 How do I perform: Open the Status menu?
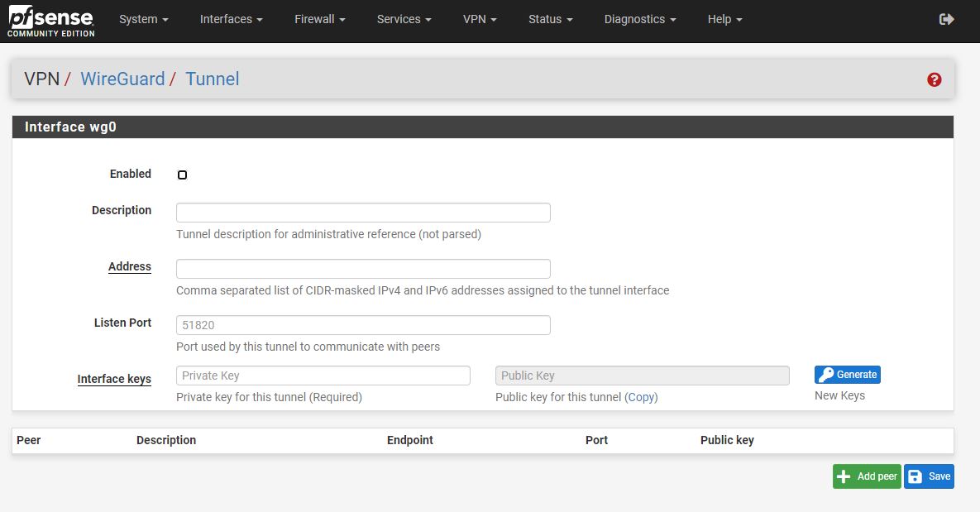click(x=550, y=19)
